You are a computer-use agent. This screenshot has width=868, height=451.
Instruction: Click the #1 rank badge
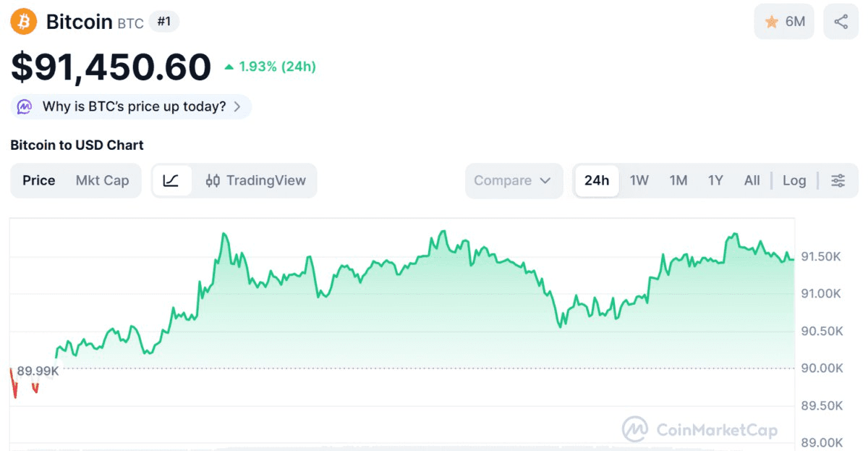point(164,22)
